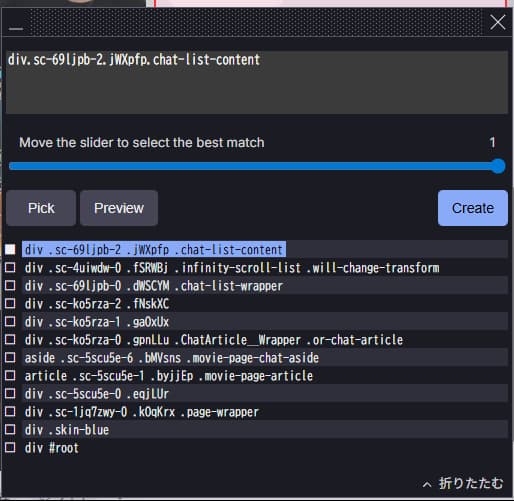This screenshot has width=514, height=501.
Task: Check the chat-list-wrapper checkbox
Action: [x=10, y=285]
